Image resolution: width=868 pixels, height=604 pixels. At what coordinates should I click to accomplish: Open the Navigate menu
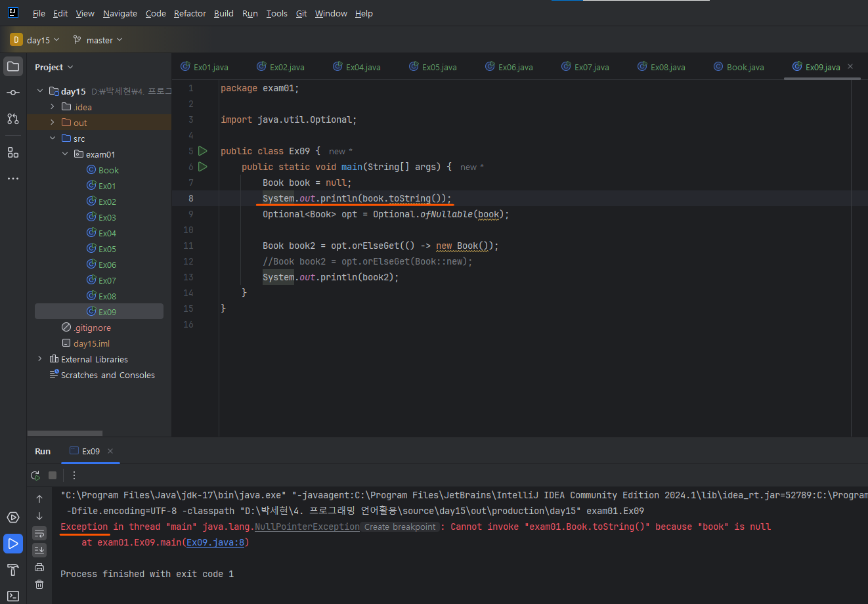(x=120, y=13)
